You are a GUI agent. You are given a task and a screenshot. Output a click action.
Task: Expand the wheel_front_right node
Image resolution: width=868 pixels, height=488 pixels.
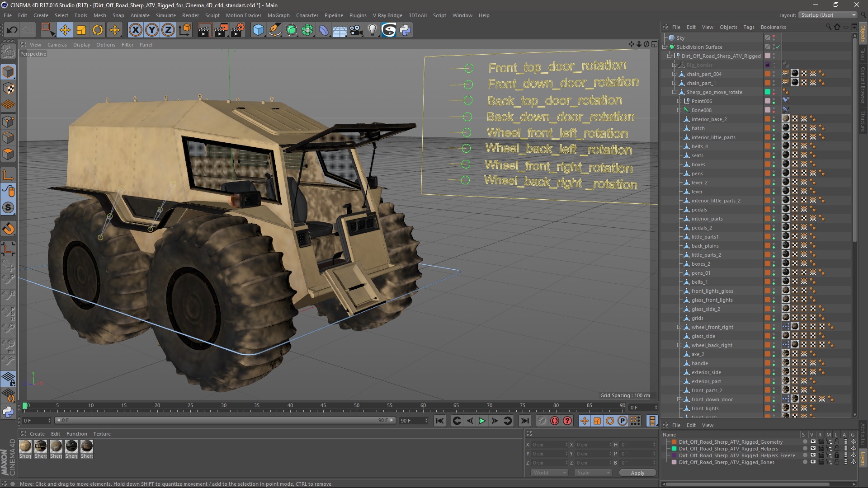679,327
